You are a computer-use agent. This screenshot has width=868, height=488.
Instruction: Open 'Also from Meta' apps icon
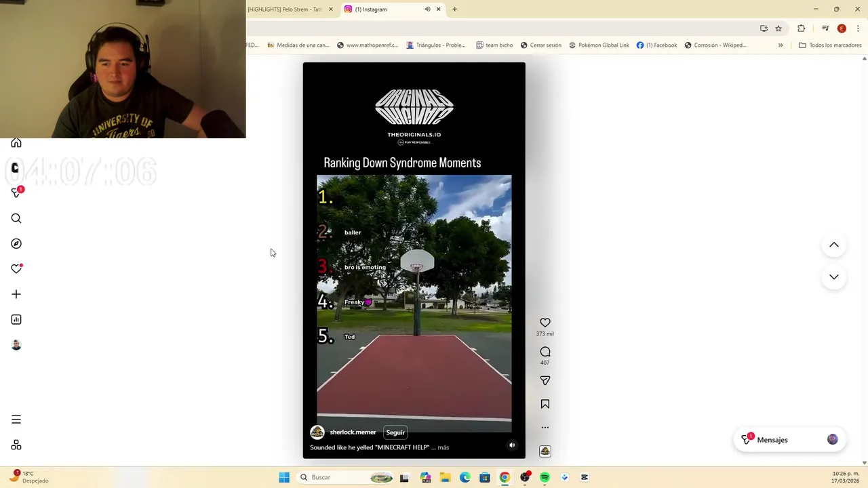point(16,445)
